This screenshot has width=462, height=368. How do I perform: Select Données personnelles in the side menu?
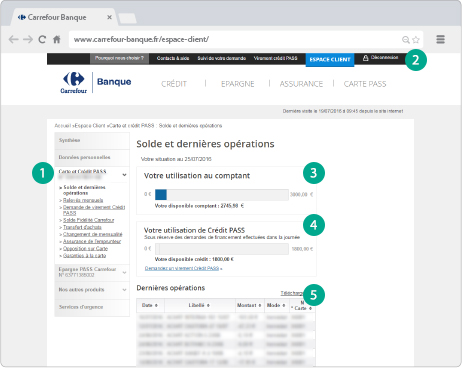point(92,157)
